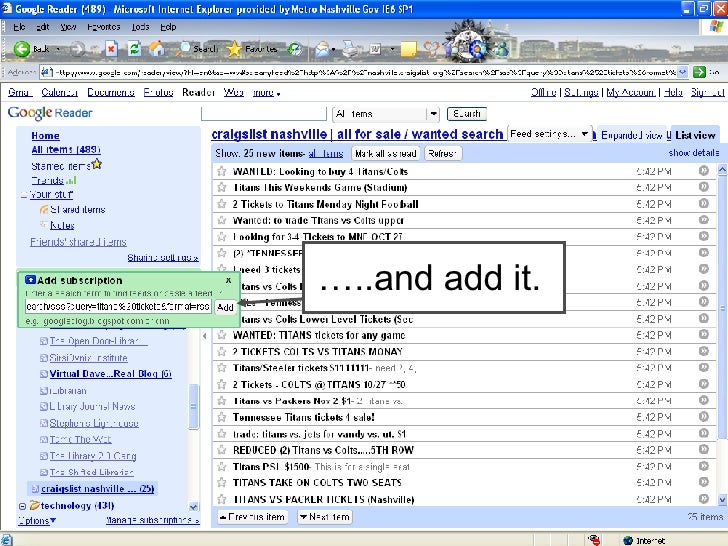Open the Favorites menu
728x546 pixels.
(104, 27)
